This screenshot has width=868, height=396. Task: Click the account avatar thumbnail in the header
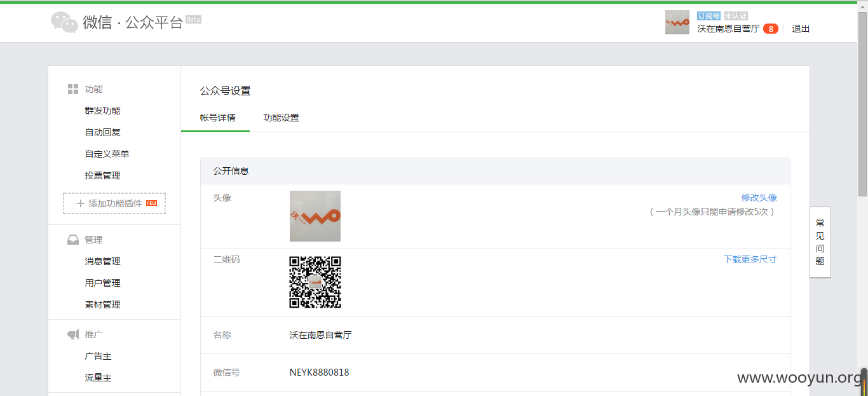pos(677,22)
